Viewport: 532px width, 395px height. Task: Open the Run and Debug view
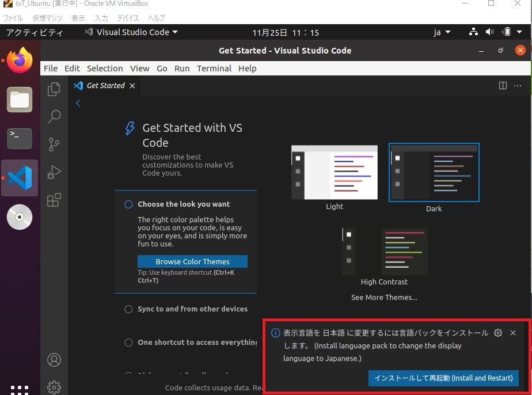click(54, 172)
